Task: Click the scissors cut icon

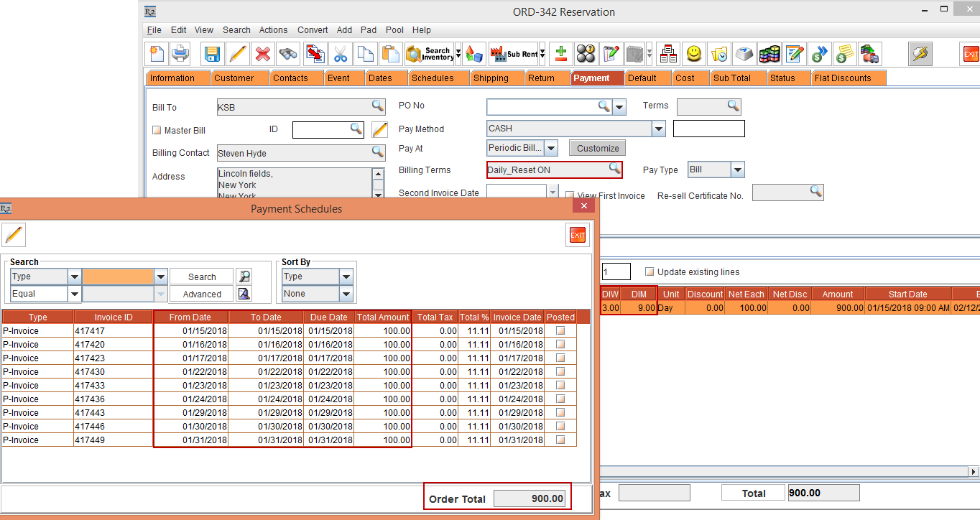Action: (341, 54)
